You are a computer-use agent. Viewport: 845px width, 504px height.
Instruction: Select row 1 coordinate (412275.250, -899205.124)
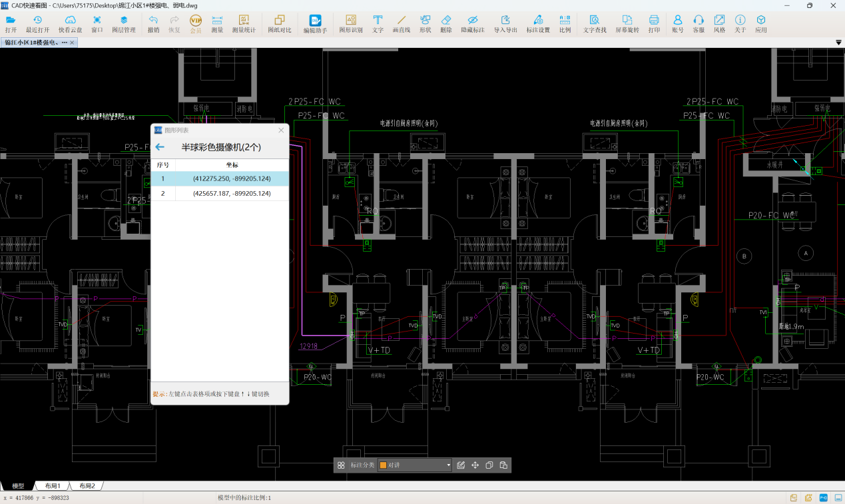click(x=220, y=178)
